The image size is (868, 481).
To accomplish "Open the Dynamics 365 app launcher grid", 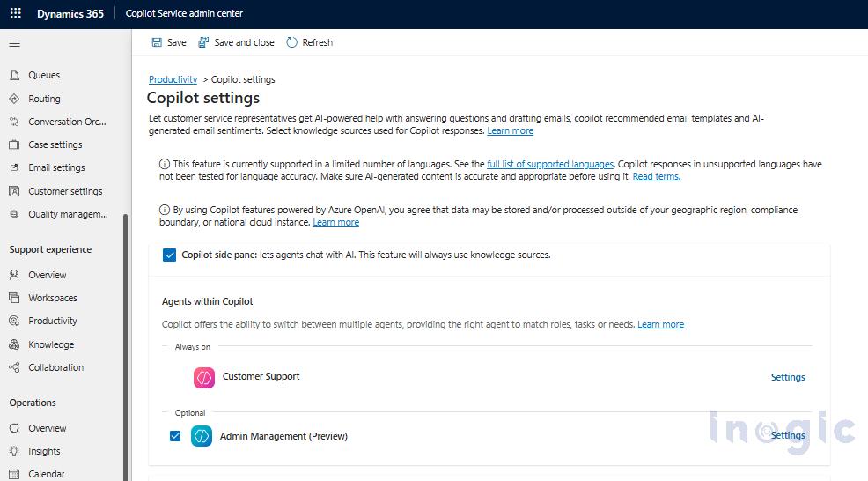I will point(16,13).
